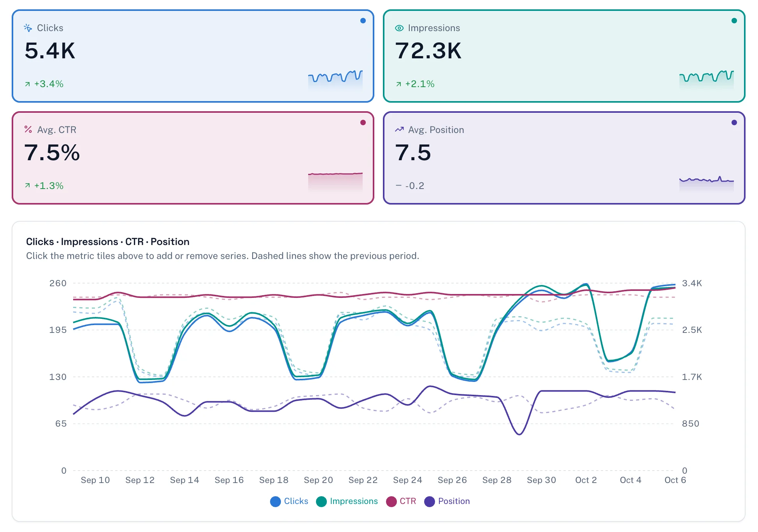Click the Sep 10 axis label
This screenshot has width=758, height=532.
95,480
